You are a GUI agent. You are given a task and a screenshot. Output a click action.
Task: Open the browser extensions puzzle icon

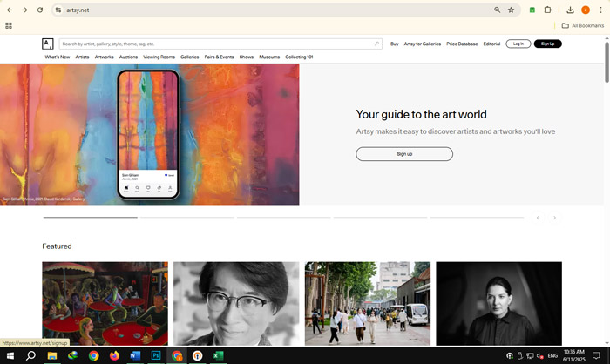coord(548,10)
